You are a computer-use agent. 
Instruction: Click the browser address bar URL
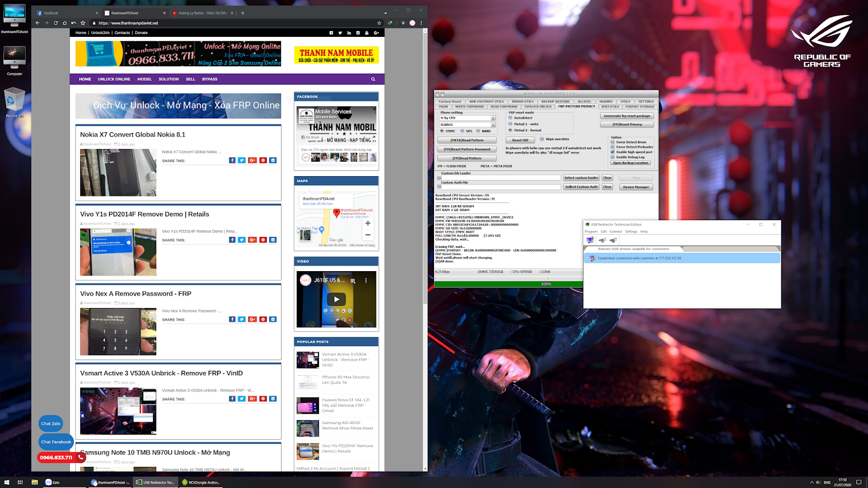(x=129, y=23)
